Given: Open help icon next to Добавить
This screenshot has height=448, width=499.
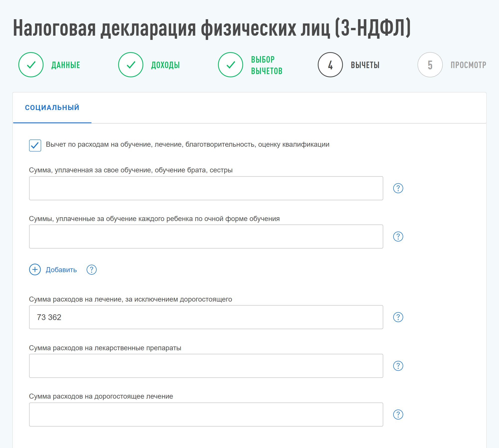Looking at the screenshot, I should (92, 270).
